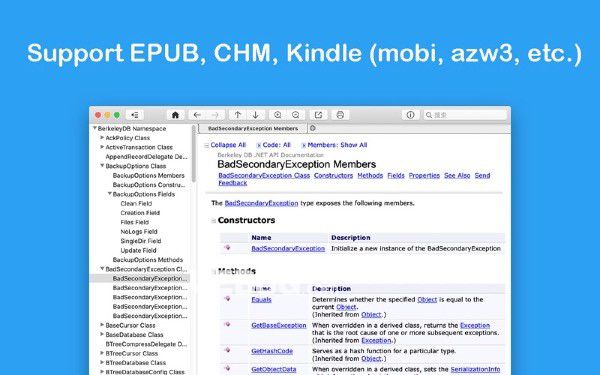Jump to Properties section link

(424, 176)
